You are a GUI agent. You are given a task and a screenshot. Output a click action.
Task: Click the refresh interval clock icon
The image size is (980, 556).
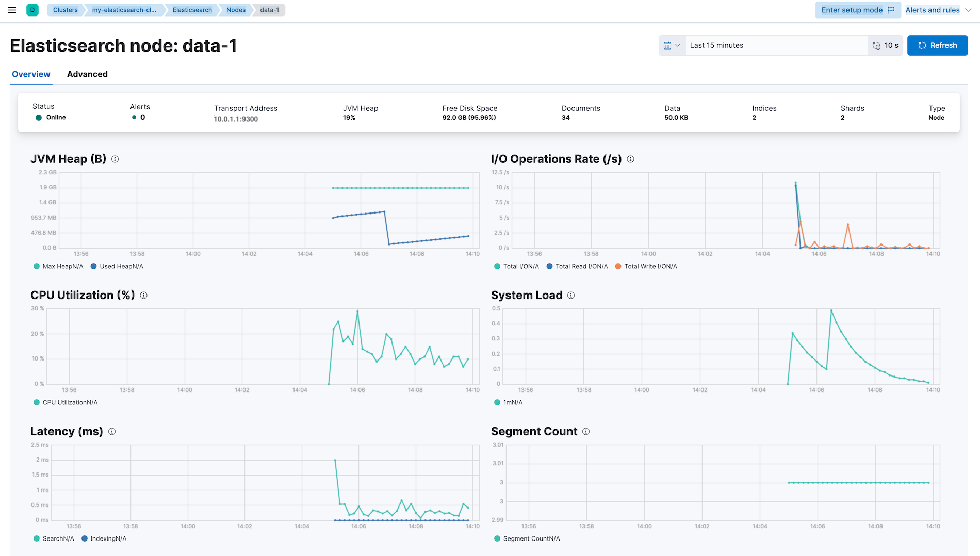[x=876, y=45]
